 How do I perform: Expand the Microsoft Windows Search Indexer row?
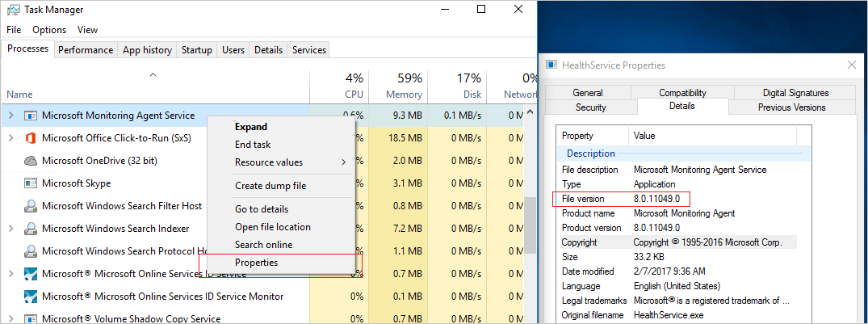(11, 228)
